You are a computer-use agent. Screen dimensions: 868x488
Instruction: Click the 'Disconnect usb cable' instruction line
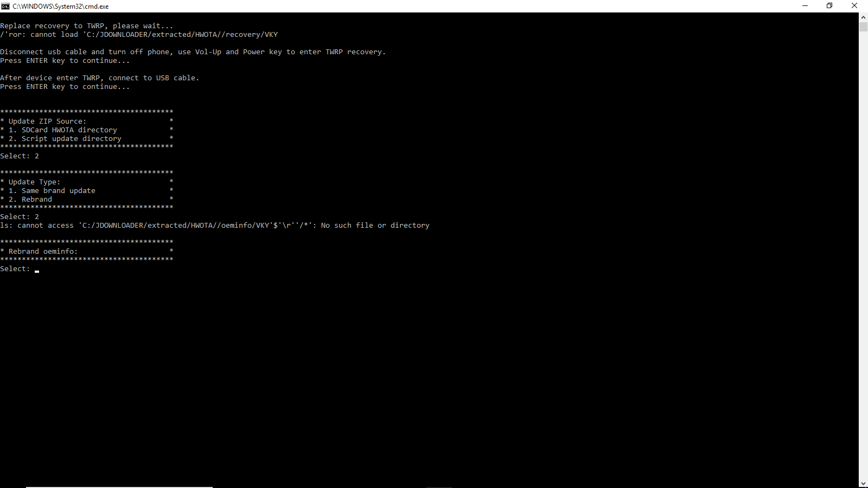click(193, 52)
